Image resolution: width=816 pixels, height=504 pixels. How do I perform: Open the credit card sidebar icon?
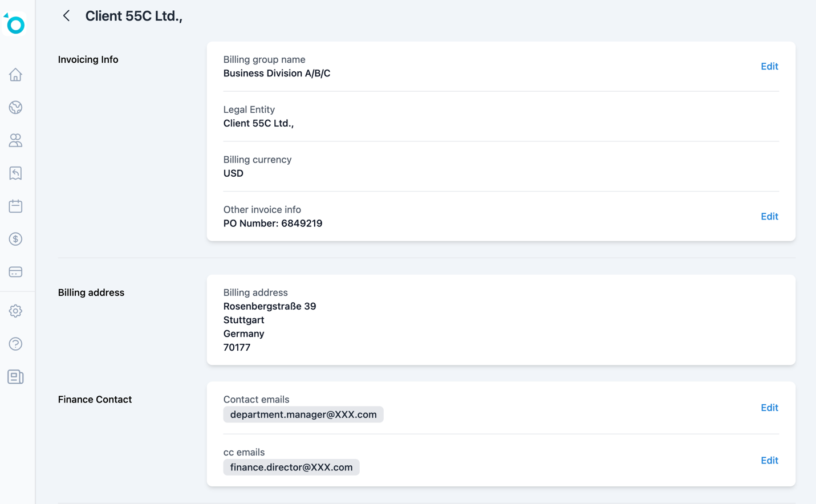(15, 272)
